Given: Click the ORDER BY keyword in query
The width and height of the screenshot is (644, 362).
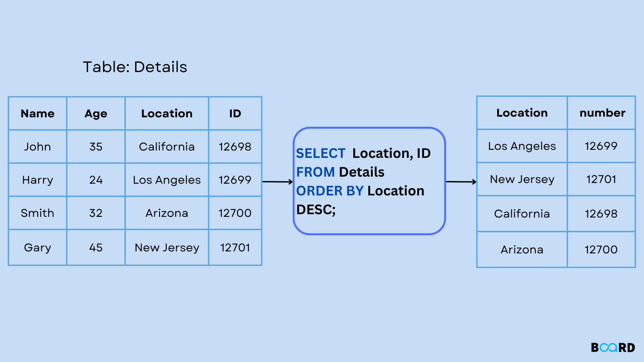Looking at the screenshot, I should point(330,191).
